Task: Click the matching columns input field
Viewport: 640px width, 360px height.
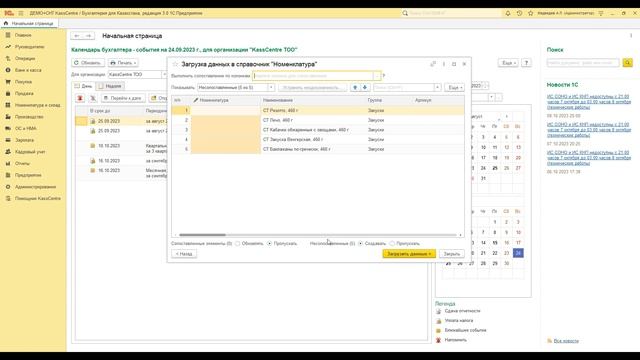Action: click(313, 76)
